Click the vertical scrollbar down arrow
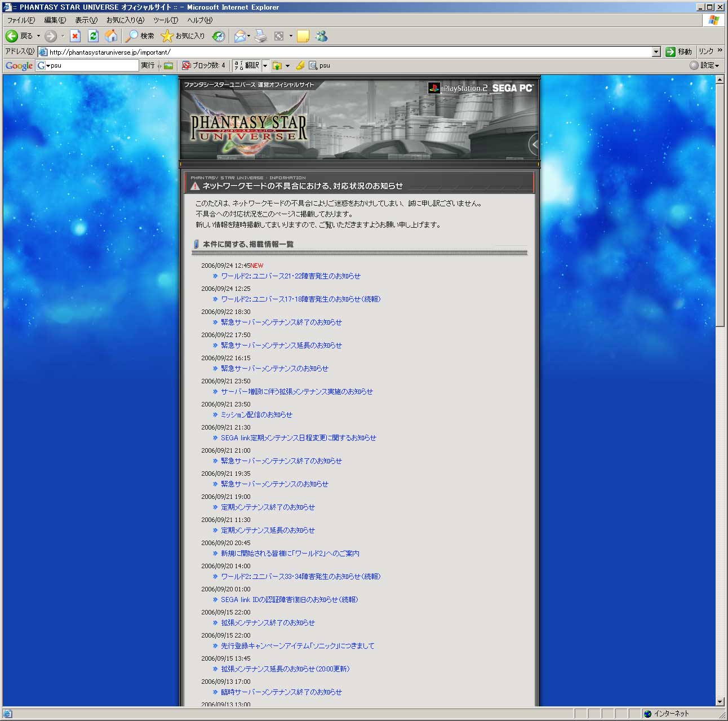The image size is (728, 721). coord(720,701)
